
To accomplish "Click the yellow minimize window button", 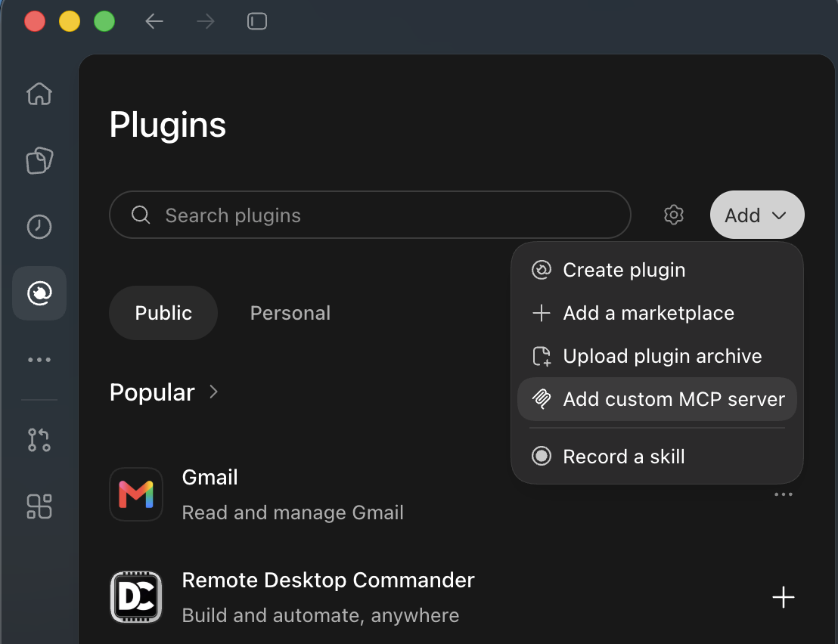I will tap(70, 21).
